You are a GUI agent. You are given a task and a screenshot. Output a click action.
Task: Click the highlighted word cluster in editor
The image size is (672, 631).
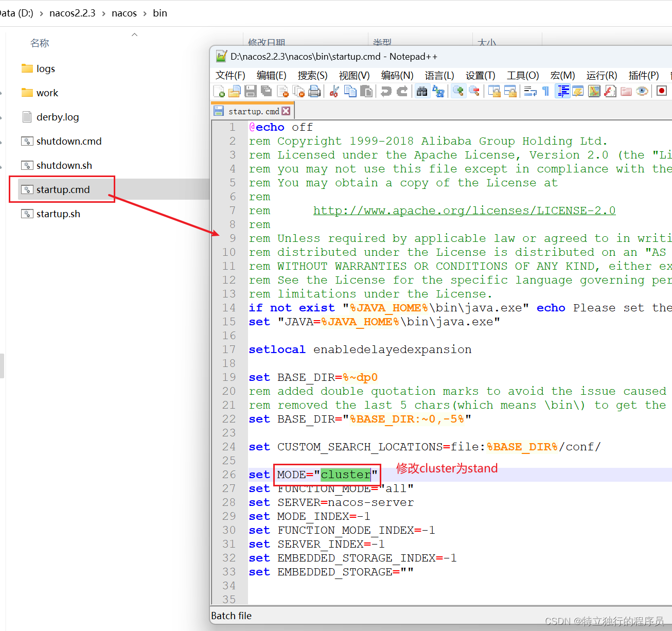pyautogui.click(x=345, y=475)
